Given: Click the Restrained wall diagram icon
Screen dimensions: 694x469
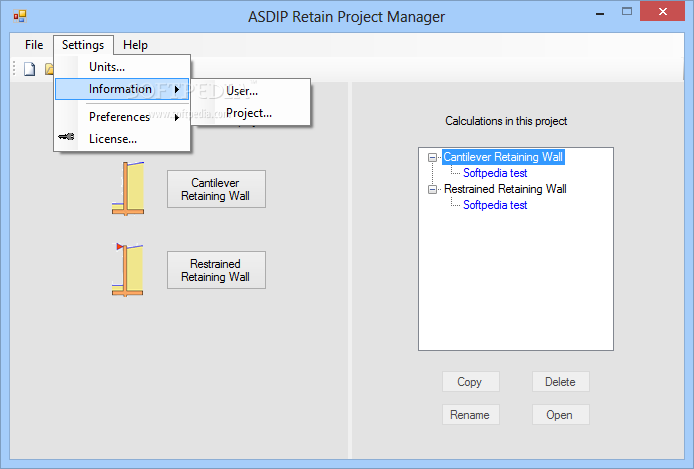Looking at the screenshot, I should pyautogui.click(x=127, y=269).
